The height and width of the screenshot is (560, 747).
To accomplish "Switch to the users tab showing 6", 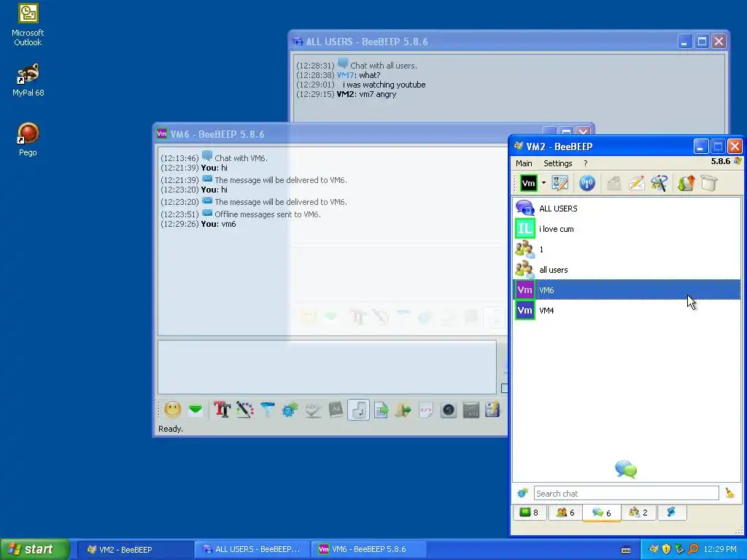I will (565, 513).
